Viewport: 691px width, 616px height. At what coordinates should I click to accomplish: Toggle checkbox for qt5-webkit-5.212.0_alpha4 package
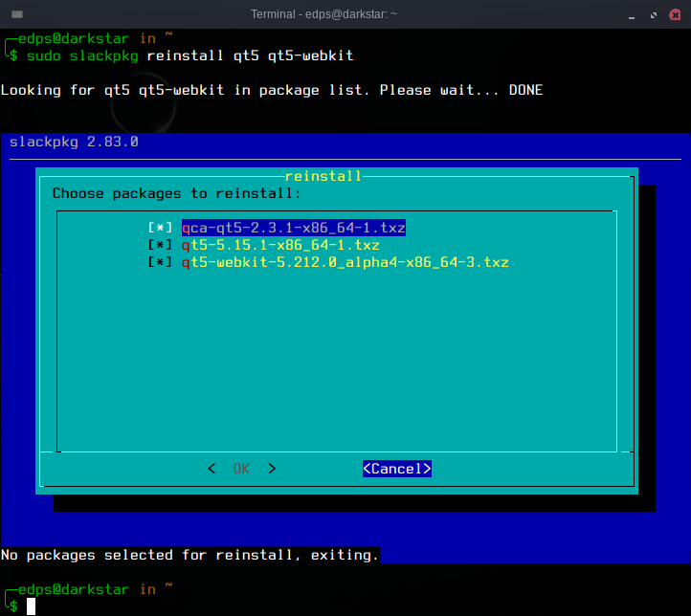click(160, 262)
